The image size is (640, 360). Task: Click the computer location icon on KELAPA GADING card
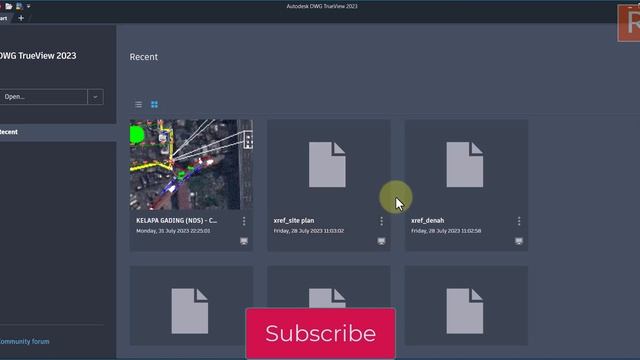(x=244, y=241)
